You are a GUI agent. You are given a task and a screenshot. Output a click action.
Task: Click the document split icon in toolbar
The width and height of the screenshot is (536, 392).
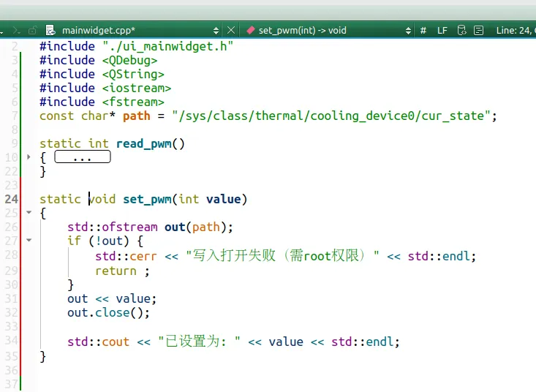pos(478,31)
